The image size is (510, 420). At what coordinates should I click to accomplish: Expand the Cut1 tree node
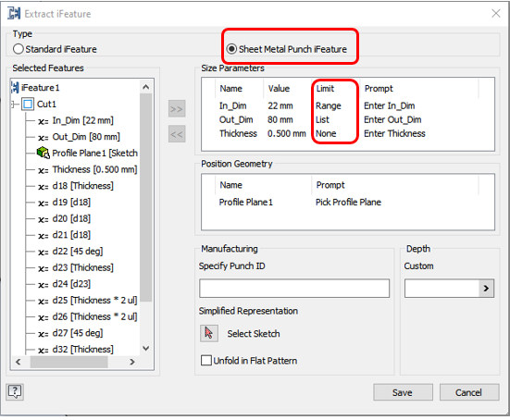click(x=13, y=104)
